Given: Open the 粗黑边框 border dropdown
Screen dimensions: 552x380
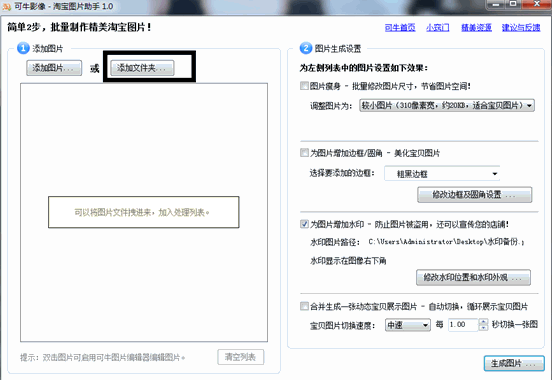Looking at the screenshot, I should (442, 174).
